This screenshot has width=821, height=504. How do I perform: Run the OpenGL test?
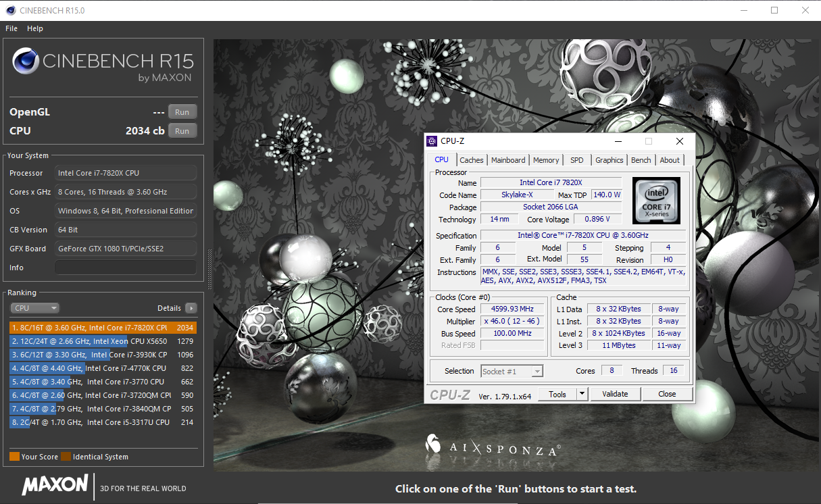point(182,112)
